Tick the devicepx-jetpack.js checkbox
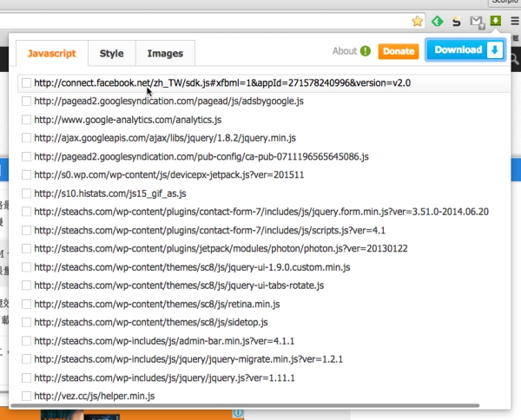 pos(26,174)
